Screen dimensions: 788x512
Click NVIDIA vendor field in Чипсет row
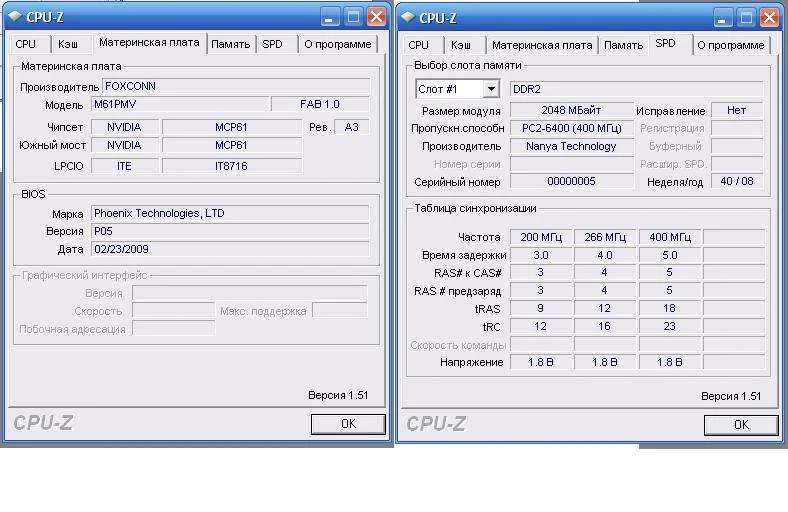point(125,127)
